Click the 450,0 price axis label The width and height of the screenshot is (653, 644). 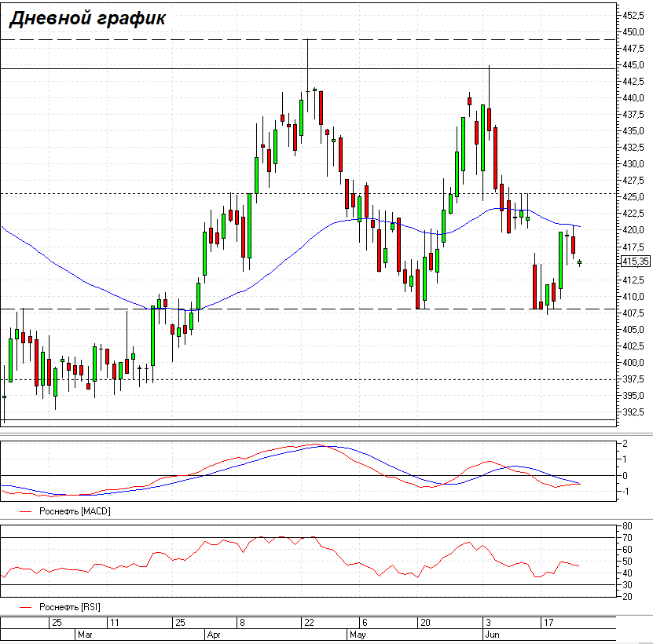coord(633,32)
